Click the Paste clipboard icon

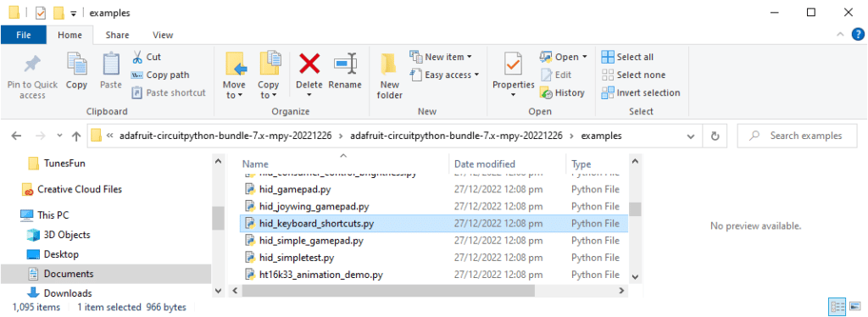(111, 64)
